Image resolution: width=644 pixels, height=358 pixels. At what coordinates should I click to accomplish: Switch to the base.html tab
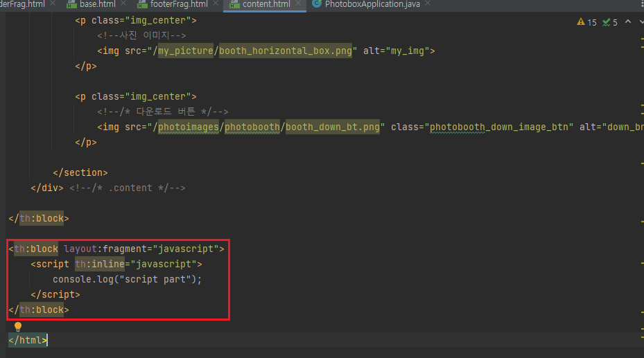click(97, 4)
